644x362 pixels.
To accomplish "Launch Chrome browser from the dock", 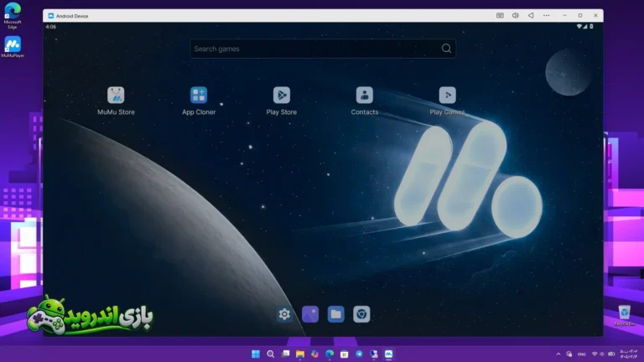I will pyautogui.click(x=361, y=314).
